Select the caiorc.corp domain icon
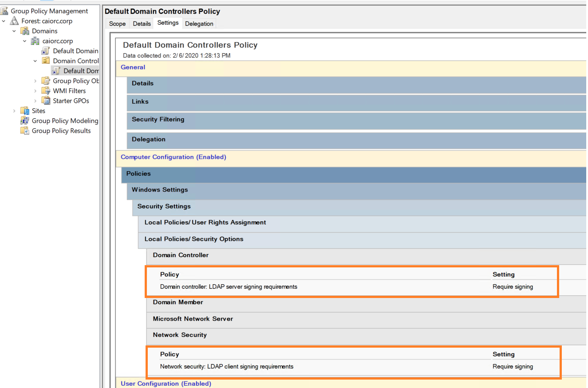 (x=36, y=41)
